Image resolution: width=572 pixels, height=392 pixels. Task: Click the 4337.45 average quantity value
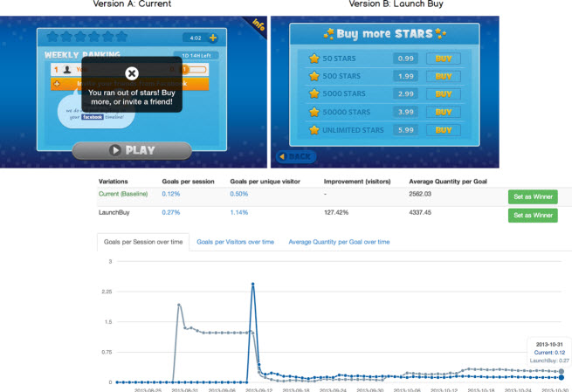coord(420,212)
